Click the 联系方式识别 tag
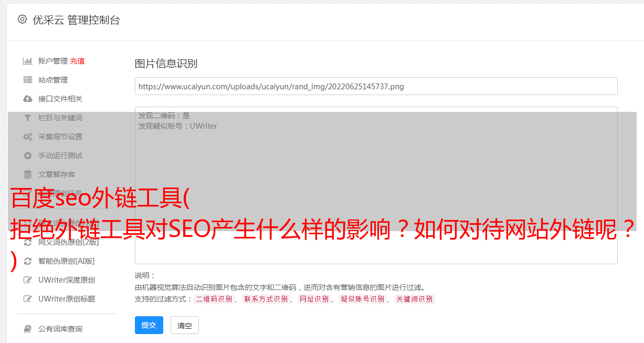 [x=266, y=299]
